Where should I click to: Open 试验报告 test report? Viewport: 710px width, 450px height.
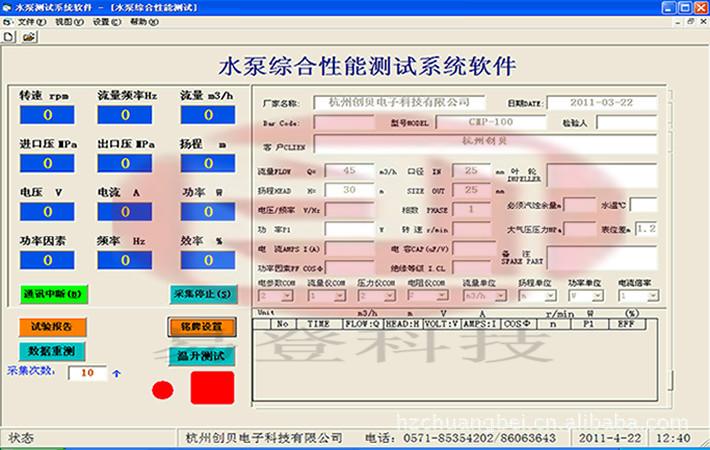click(x=52, y=327)
